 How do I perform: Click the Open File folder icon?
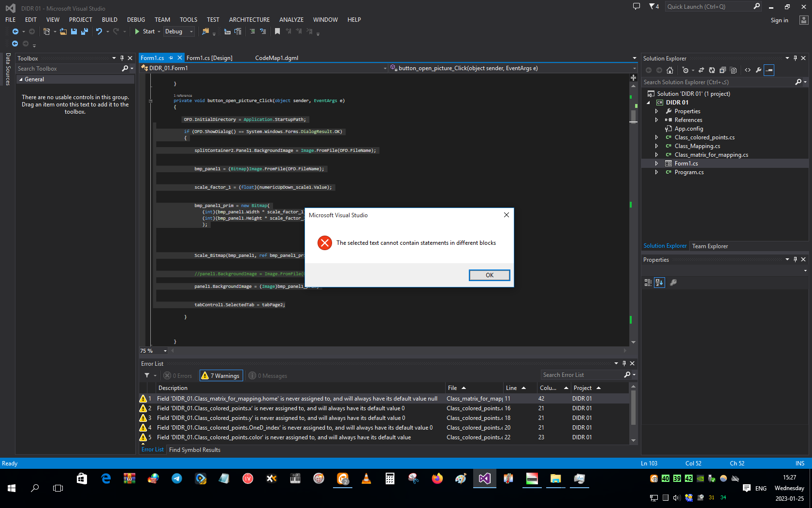(x=63, y=31)
